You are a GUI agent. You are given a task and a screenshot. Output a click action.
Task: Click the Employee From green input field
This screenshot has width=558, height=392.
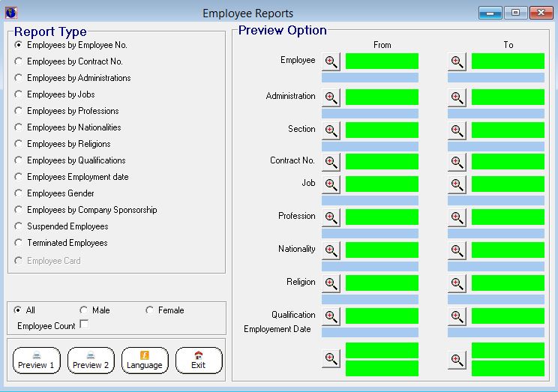click(382, 61)
